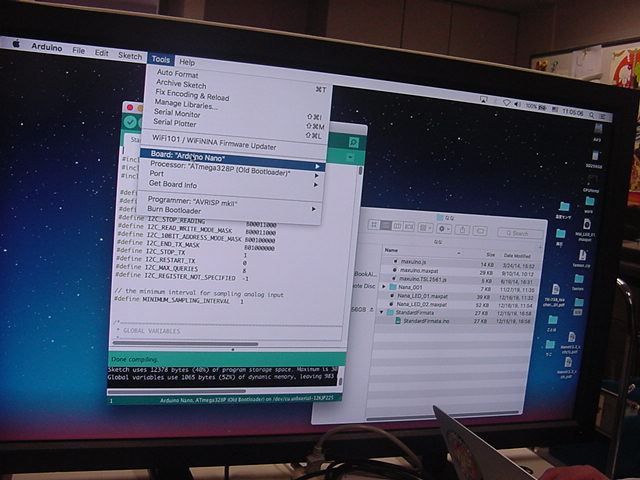Open the Arduino Serial Monitor magnifier icon

[353, 142]
